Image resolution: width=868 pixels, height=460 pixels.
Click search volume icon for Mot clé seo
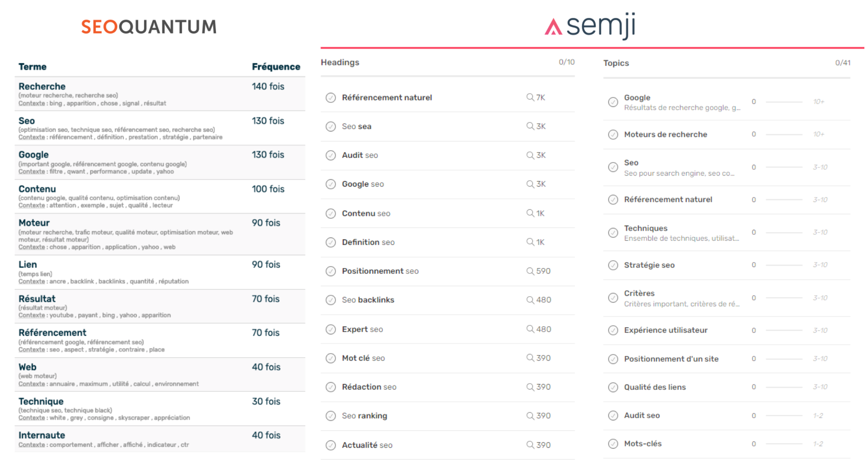[530, 358]
